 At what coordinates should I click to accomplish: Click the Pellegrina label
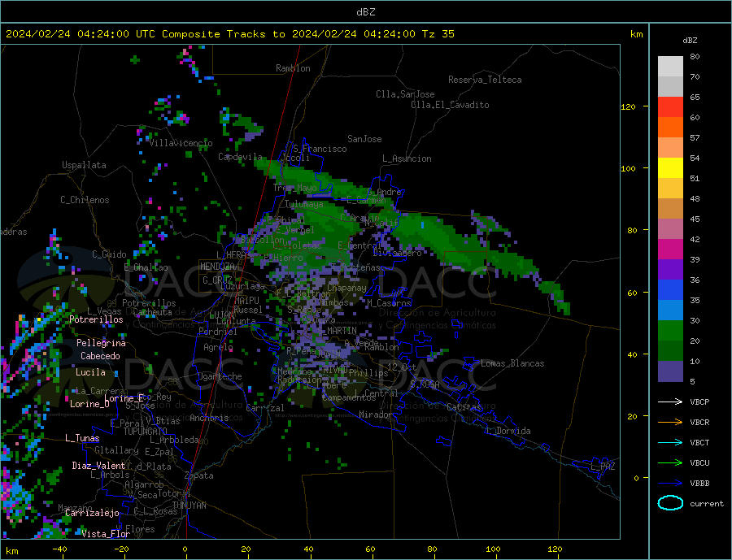pyautogui.click(x=102, y=343)
